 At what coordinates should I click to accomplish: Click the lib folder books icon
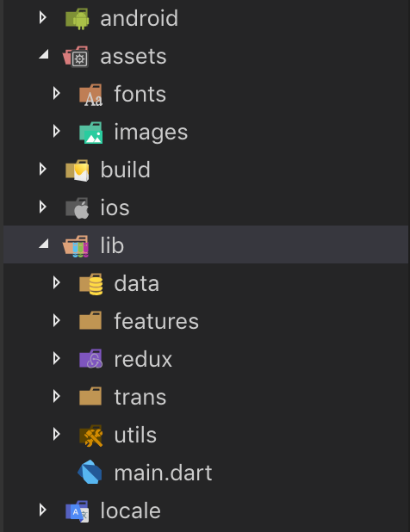tap(76, 246)
